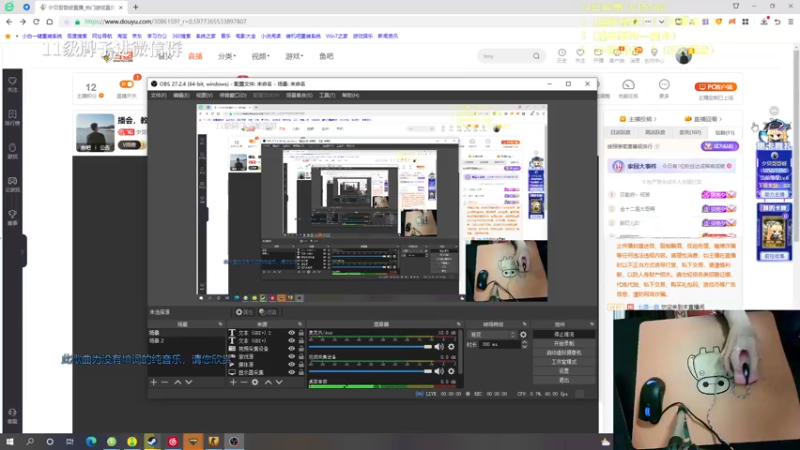Viewport: 800px width, 450px height.
Task: Open 消息 messages icon in Douyu header
Action: coord(635,55)
